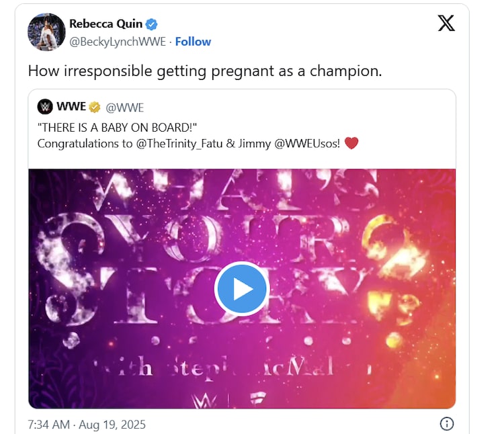Open the @BeckyLynchWWE handle link
The width and height of the screenshot is (504, 434).
[118, 42]
